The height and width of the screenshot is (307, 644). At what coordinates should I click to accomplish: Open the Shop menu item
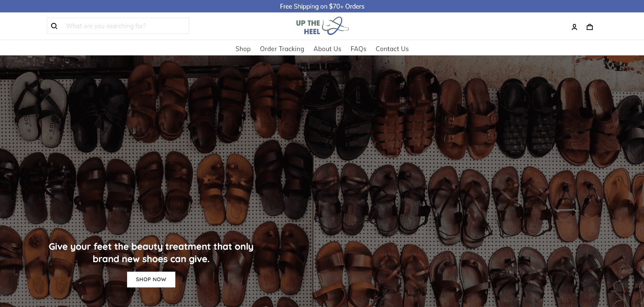243,49
